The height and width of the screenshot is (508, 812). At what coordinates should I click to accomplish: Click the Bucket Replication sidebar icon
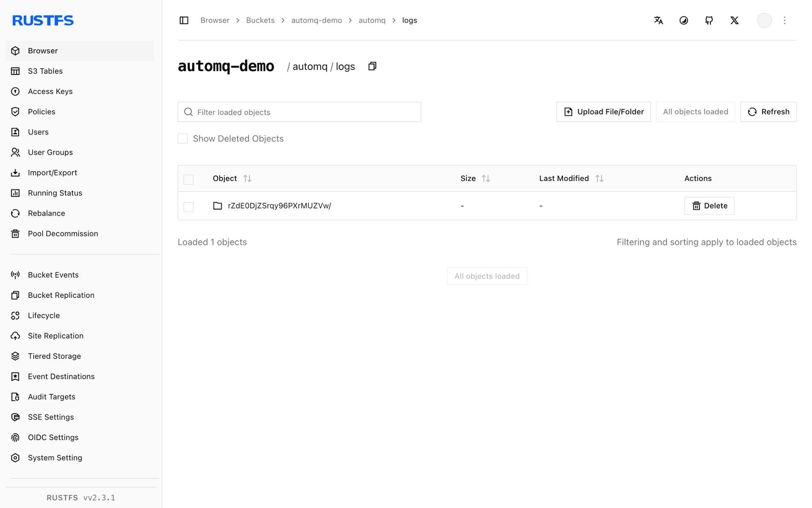pos(15,295)
